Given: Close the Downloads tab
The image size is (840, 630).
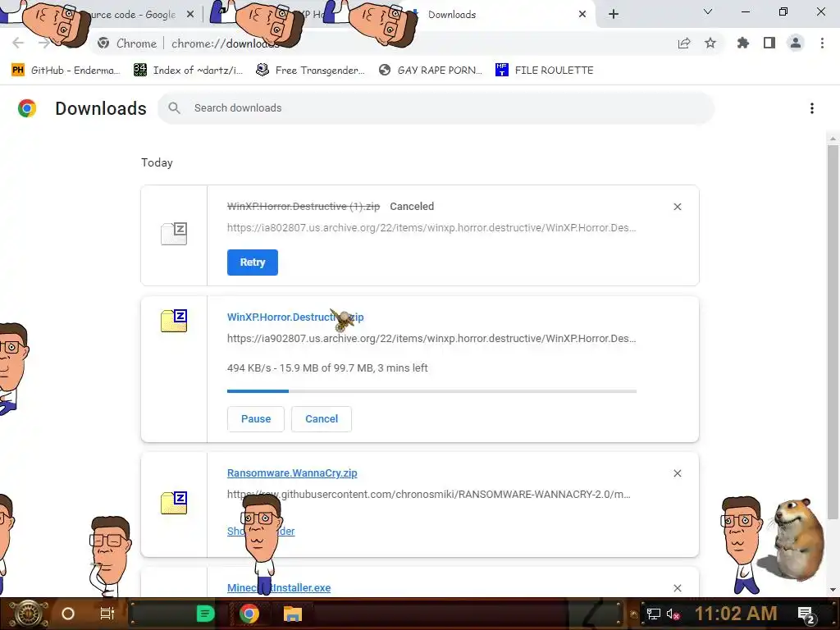Looking at the screenshot, I should 582,15.
